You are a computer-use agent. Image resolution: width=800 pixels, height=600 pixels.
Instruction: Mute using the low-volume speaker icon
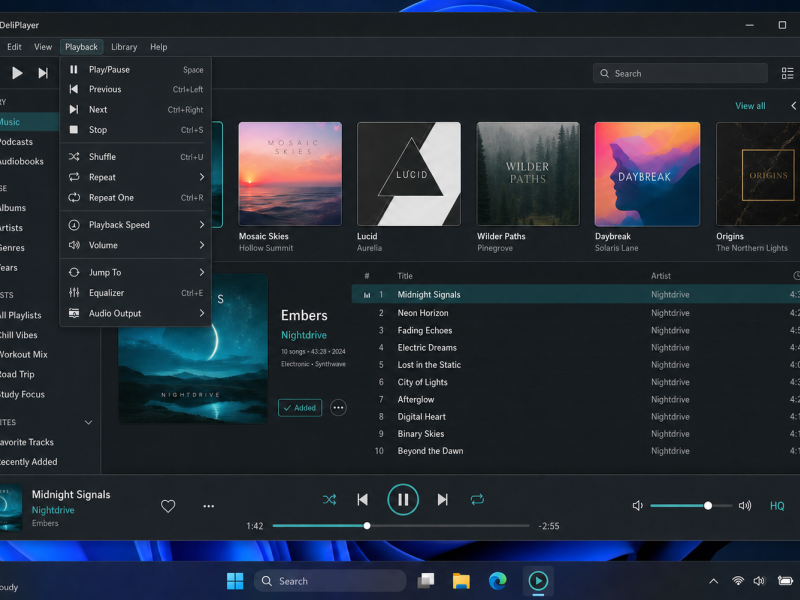pyautogui.click(x=638, y=506)
